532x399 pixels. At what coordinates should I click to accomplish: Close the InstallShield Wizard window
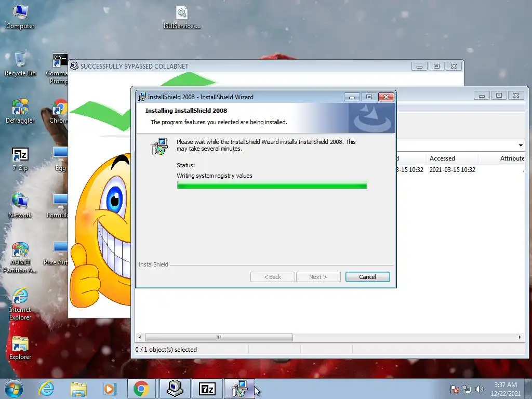386,97
